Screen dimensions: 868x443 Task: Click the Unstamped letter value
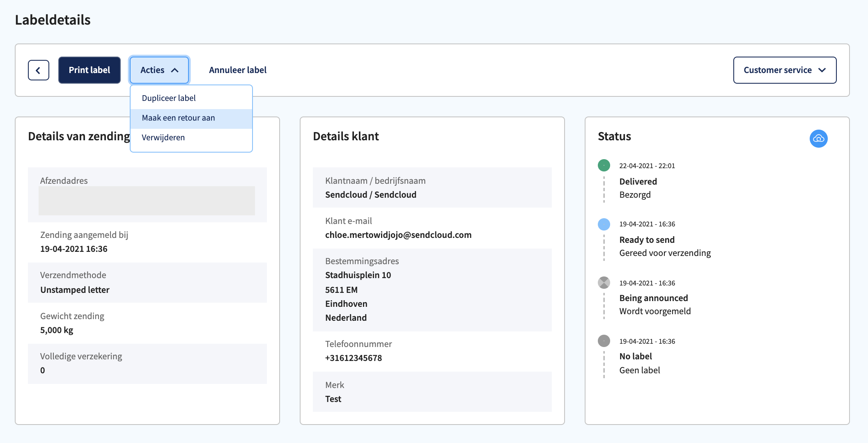tap(75, 290)
